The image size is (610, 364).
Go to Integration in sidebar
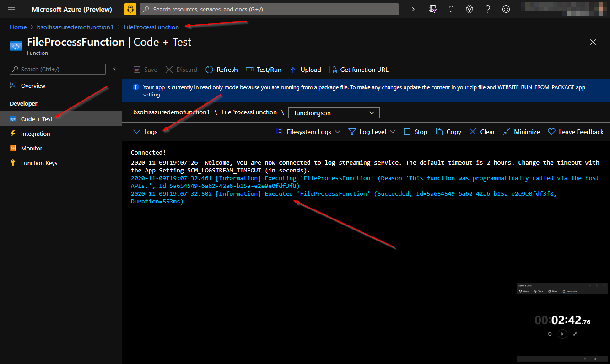(x=35, y=134)
